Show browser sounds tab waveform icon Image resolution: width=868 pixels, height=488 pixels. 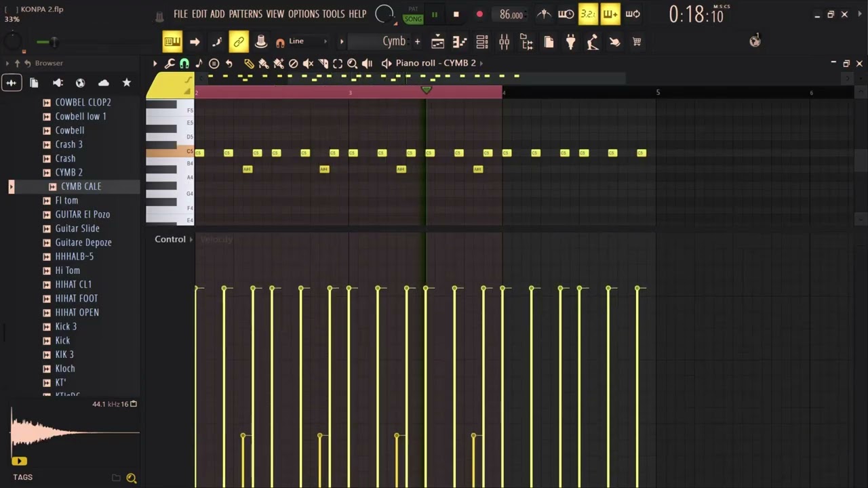coord(12,83)
